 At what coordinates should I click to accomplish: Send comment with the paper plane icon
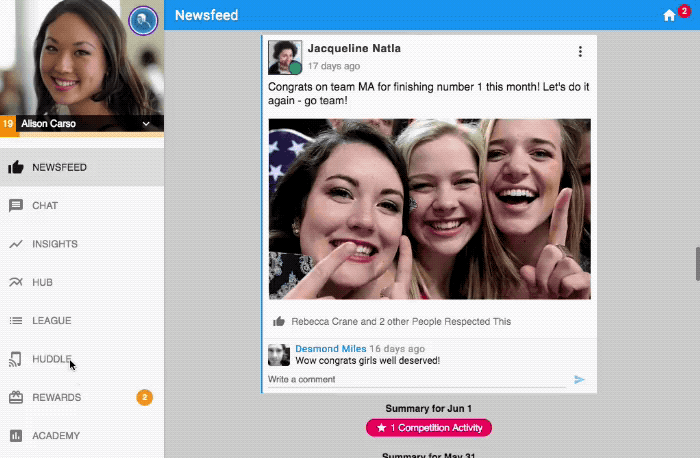click(x=579, y=379)
